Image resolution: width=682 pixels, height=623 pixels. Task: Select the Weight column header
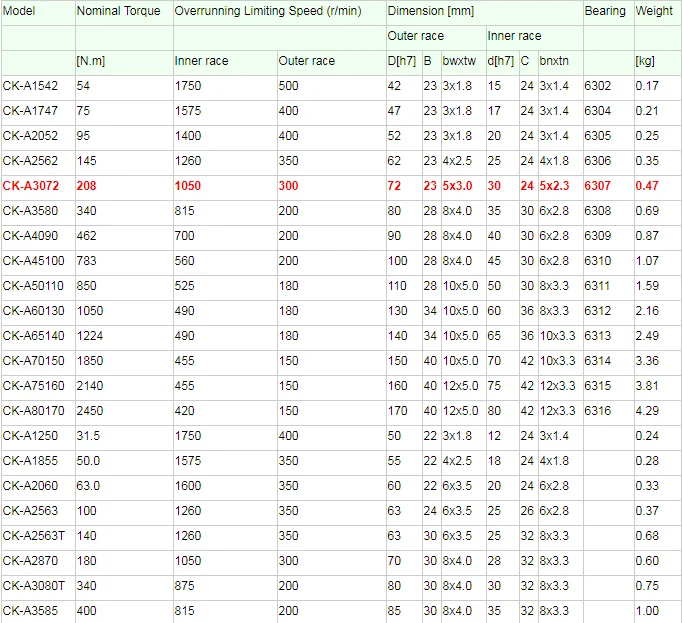655,11
